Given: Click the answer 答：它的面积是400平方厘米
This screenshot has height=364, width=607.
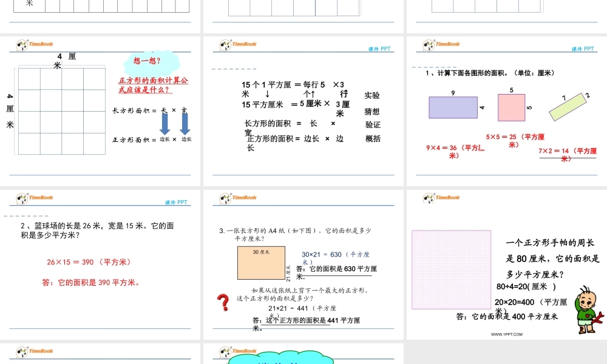Looking at the screenshot, I should pyautogui.click(x=507, y=317).
